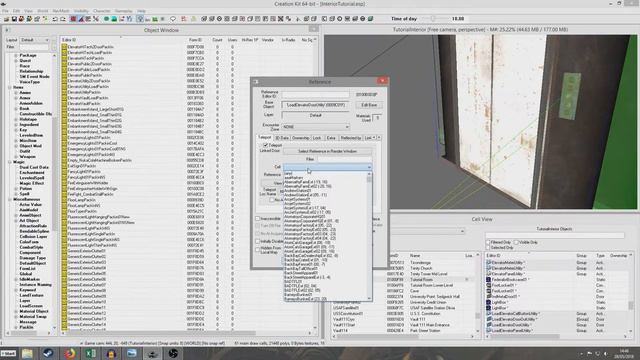The width and height of the screenshot is (640, 360).
Task: Switch to the 3D Data tab
Action: [x=282, y=138]
